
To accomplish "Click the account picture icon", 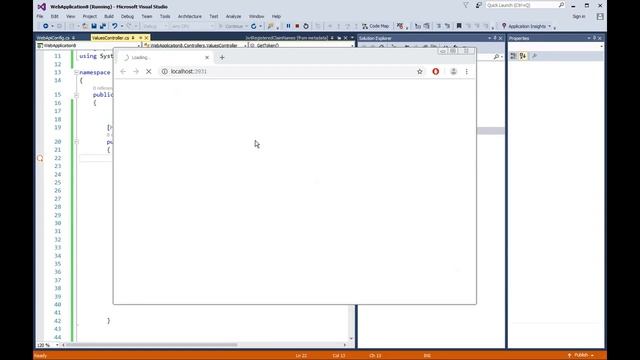I will click(x=600, y=16).
